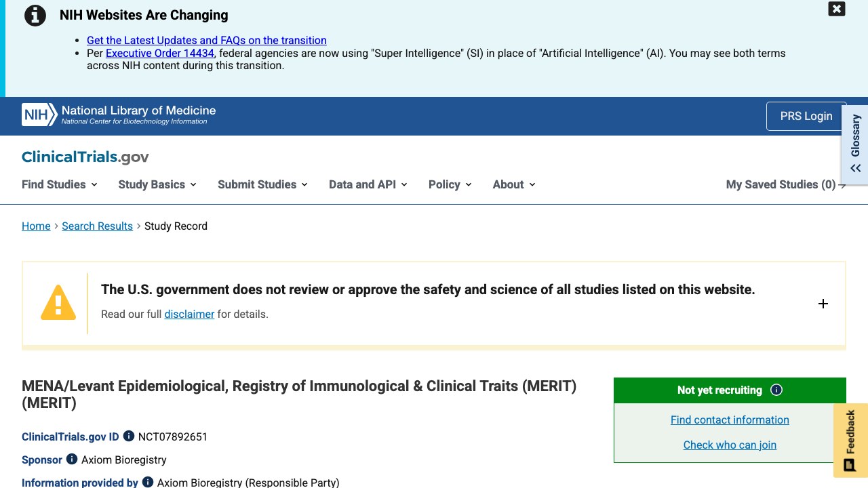868x488 pixels.
Task: Click Check who can join link
Action: click(730, 445)
